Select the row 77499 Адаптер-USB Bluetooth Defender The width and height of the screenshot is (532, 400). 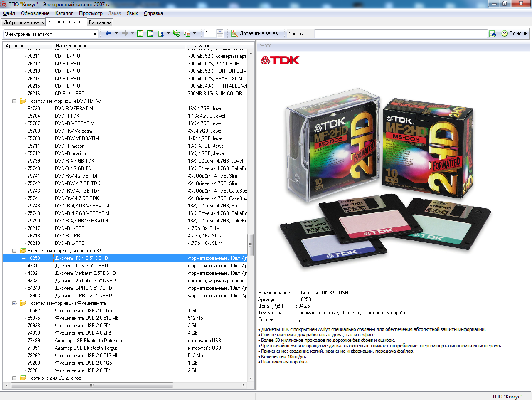125,341
